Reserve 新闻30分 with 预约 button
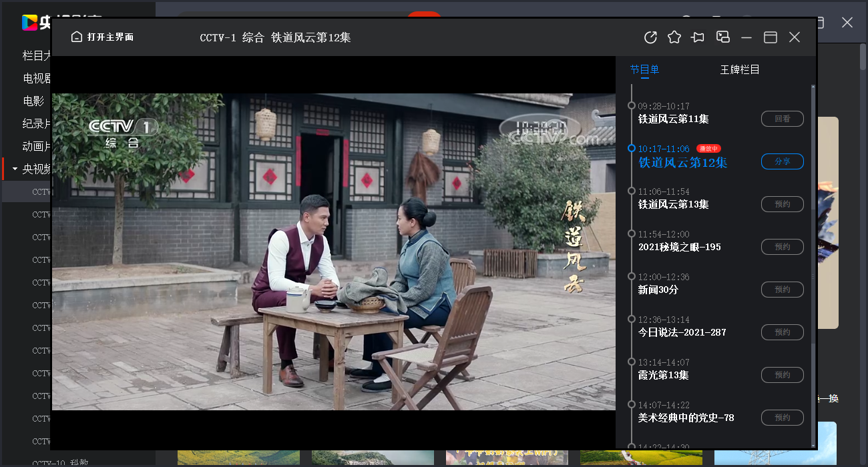The image size is (868, 467). (783, 290)
